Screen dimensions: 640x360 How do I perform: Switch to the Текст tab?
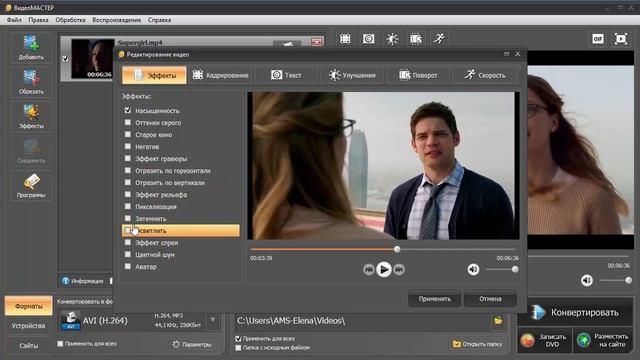pyautogui.click(x=286, y=75)
